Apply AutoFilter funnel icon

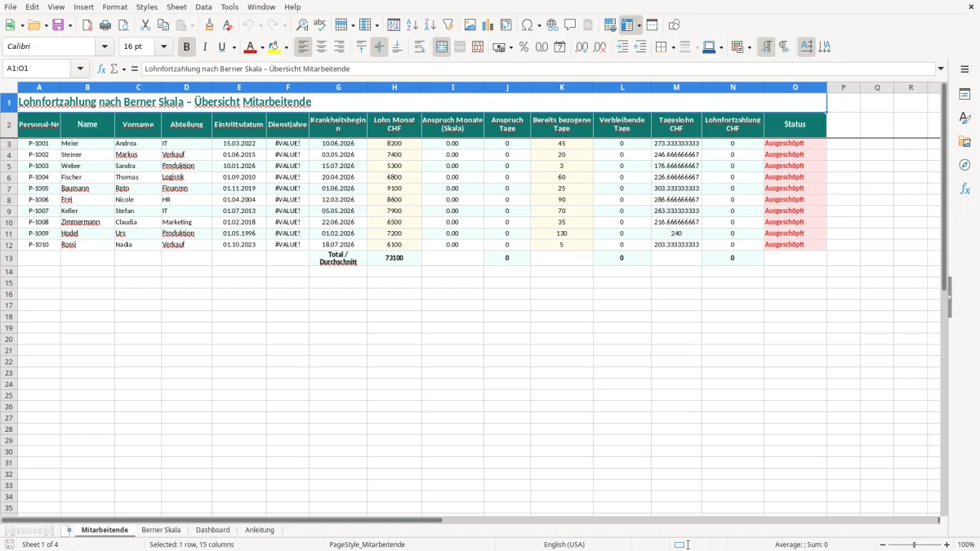click(448, 25)
